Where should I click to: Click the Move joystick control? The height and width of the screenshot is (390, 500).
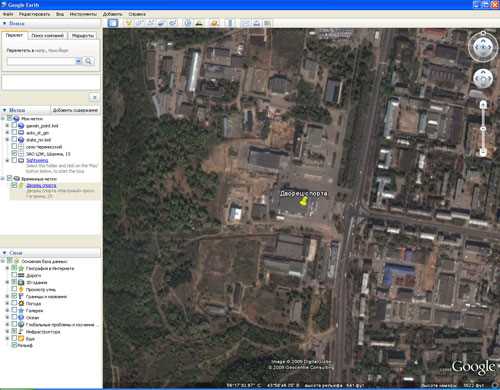click(x=483, y=79)
